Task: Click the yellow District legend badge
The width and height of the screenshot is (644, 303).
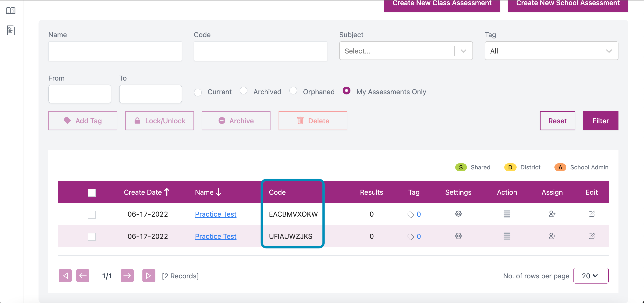Action: 510,167
